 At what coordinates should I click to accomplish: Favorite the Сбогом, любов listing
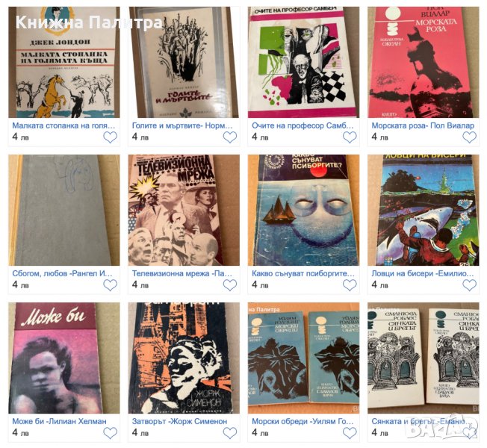coord(111,285)
